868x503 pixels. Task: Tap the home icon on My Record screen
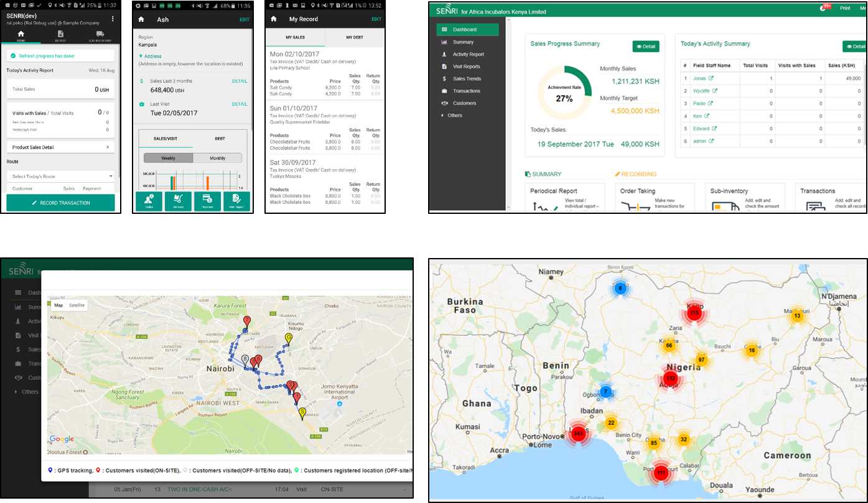273,19
